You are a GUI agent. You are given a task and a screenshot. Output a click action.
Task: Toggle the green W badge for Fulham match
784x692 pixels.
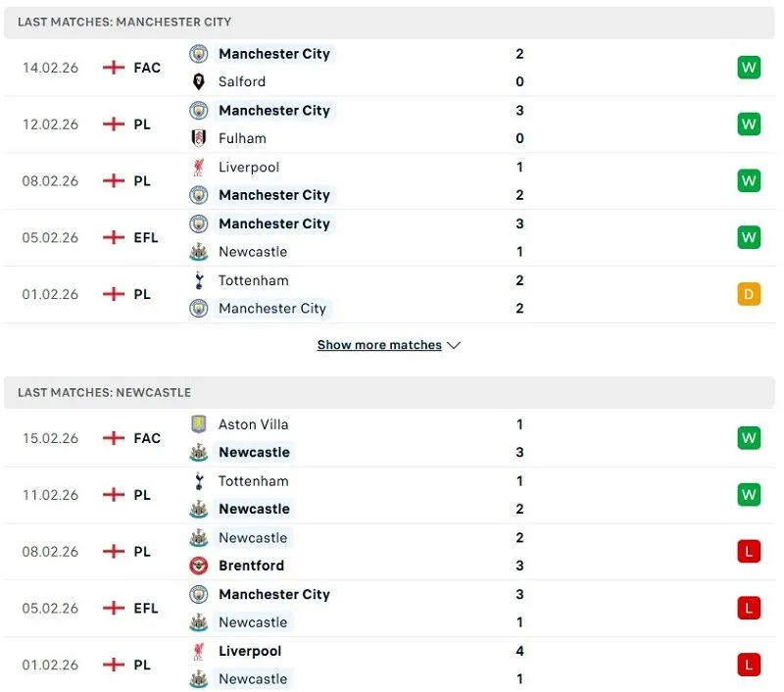[x=749, y=124]
